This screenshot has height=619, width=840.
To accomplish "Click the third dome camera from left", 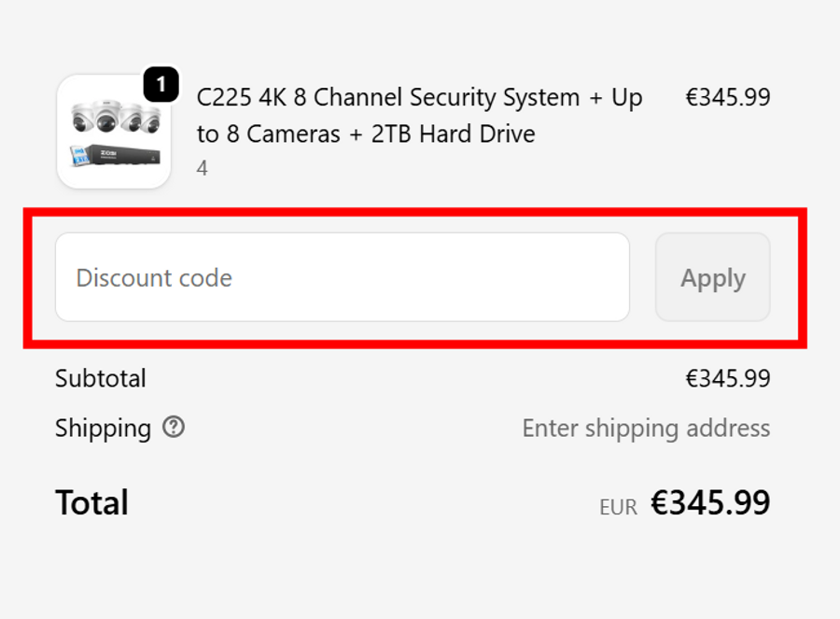I will [132, 120].
